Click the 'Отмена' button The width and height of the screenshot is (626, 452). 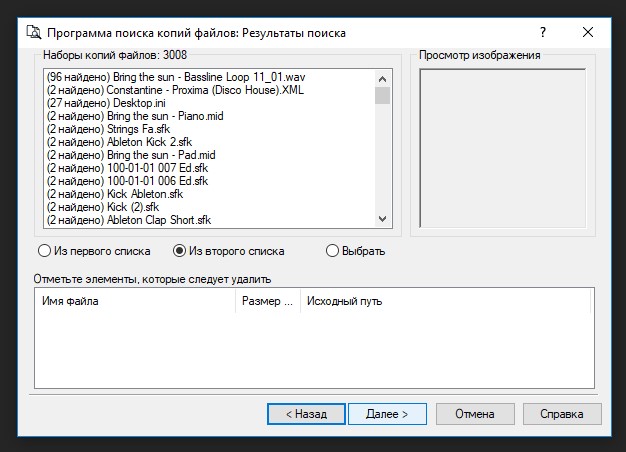475,414
